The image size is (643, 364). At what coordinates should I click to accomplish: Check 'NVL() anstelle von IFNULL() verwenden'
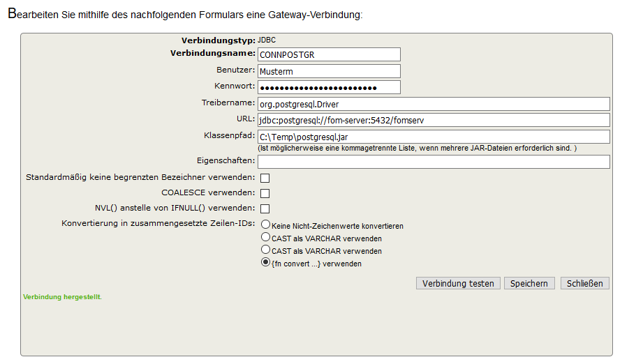point(265,208)
